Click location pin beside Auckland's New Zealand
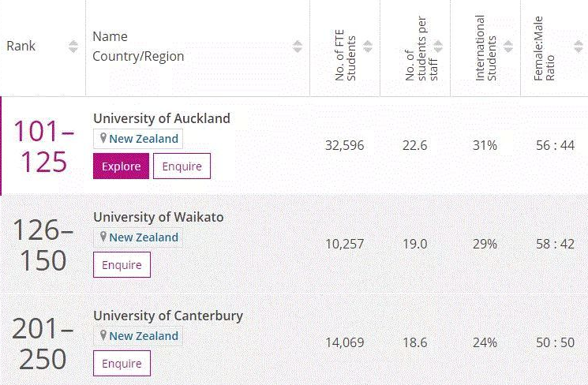The height and width of the screenshot is (385, 588). (103, 138)
